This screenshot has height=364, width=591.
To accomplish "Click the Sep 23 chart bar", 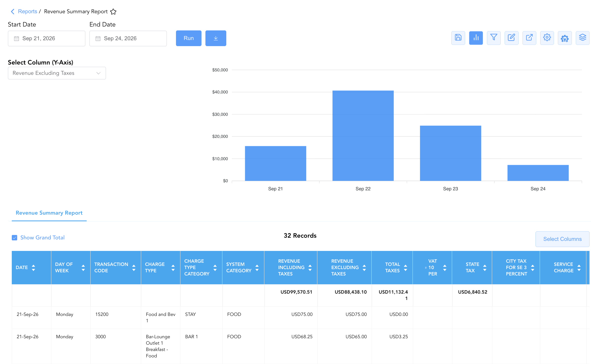I will point(451,153).
